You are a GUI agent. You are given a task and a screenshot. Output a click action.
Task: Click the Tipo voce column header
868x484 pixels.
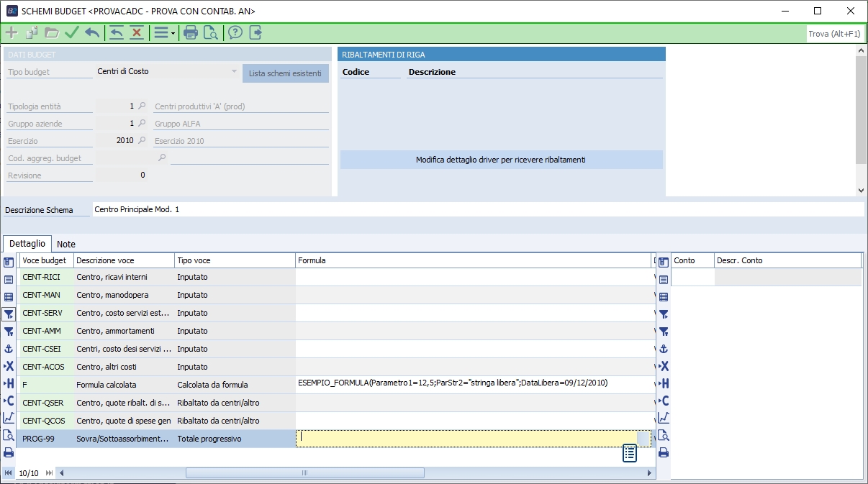pyautogui.click(x=235, y=260)
